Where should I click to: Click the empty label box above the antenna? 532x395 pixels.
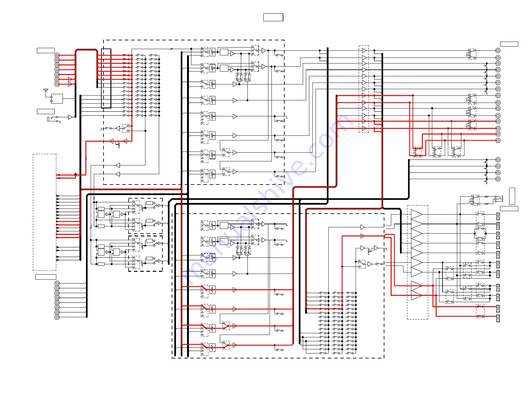46,50
